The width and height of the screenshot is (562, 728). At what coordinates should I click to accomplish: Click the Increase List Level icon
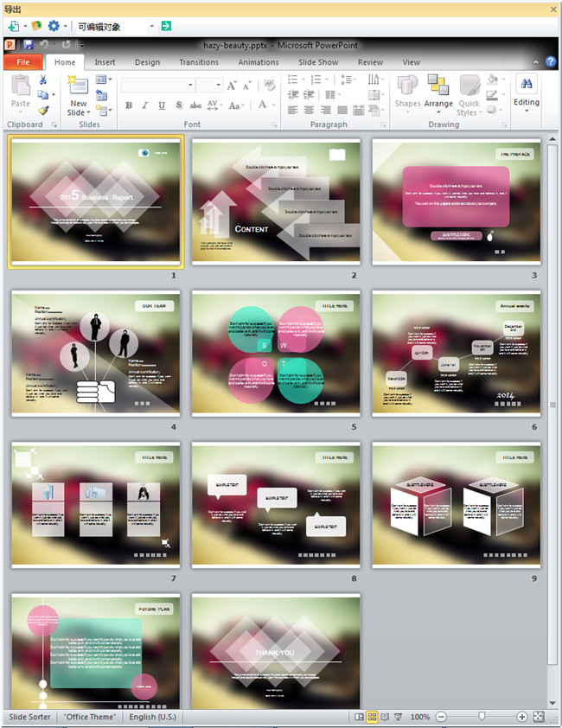point(309,95)
